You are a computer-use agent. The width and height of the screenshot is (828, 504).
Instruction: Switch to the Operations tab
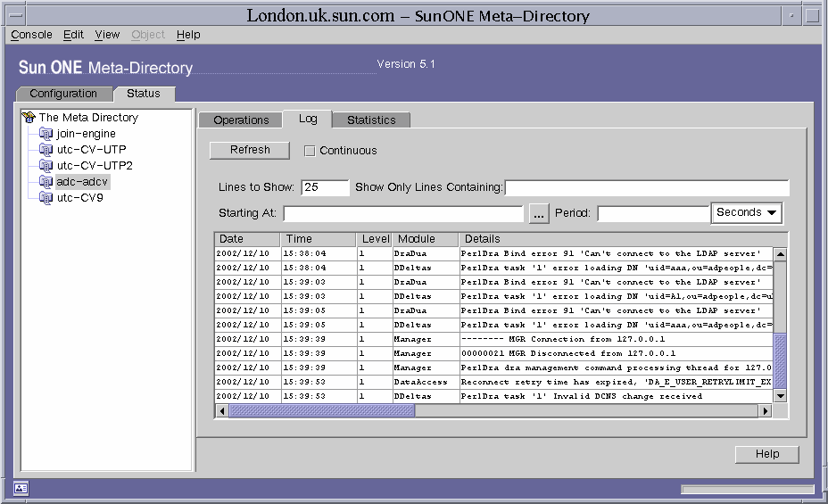click(x=241, y=120)
